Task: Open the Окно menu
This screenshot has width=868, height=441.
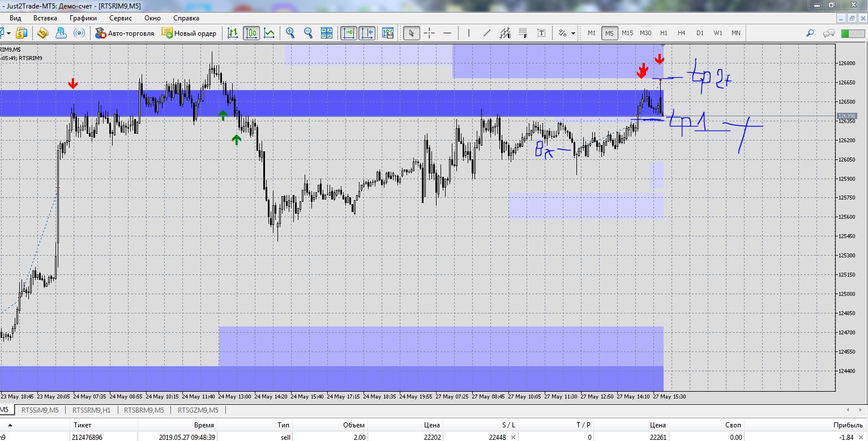Action: [153, 18]
